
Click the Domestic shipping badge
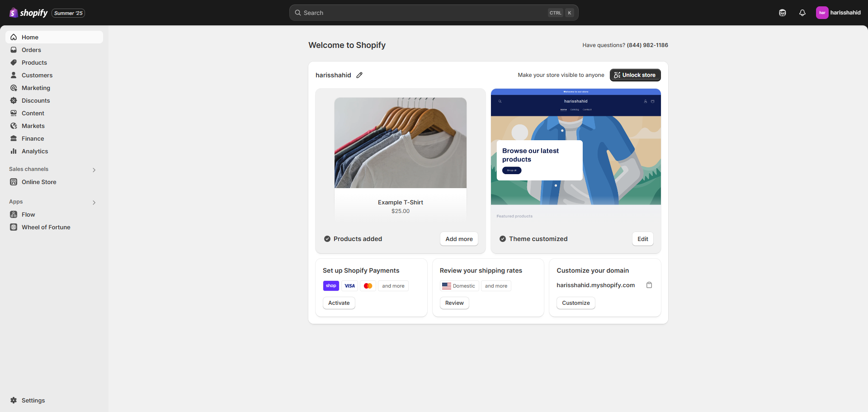[x=459, y=286]
